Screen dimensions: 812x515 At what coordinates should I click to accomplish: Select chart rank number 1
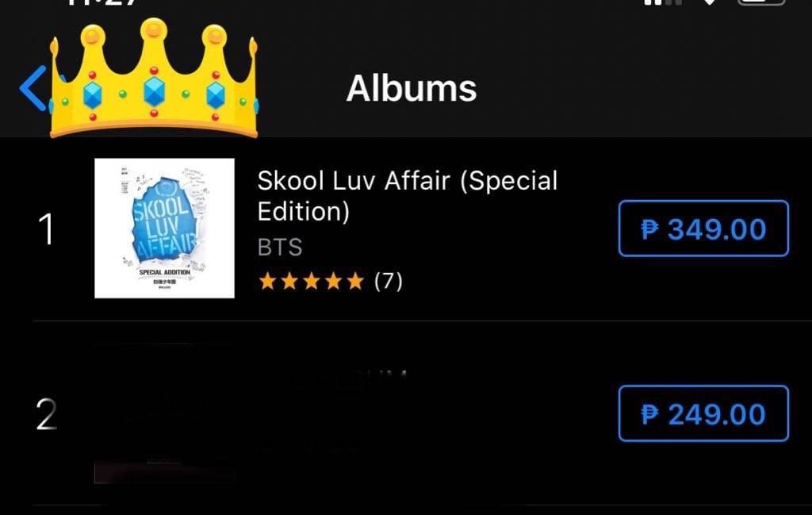(x=46, y=229)
